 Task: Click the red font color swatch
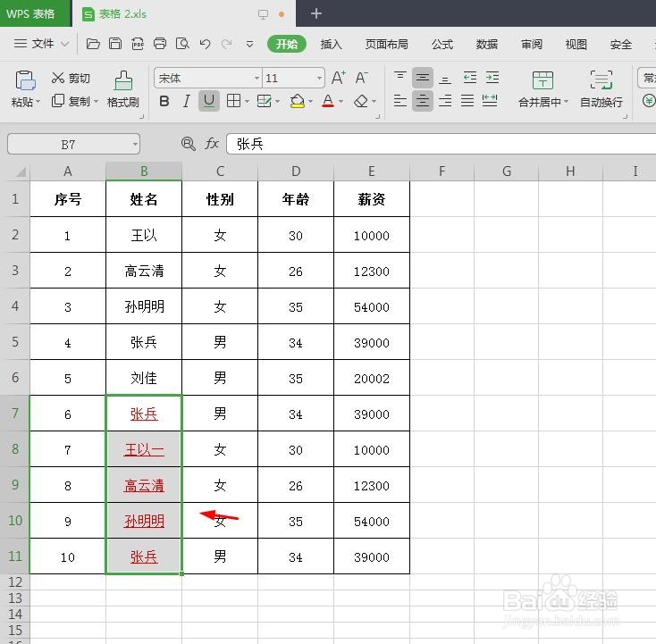[328, 101]
